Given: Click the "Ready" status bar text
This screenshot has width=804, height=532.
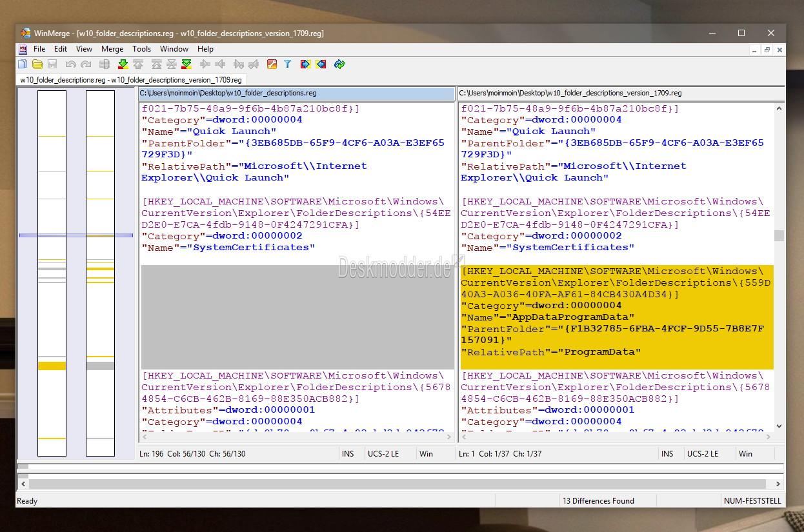Looking at the screenshot, I should (x=28, y=500).
